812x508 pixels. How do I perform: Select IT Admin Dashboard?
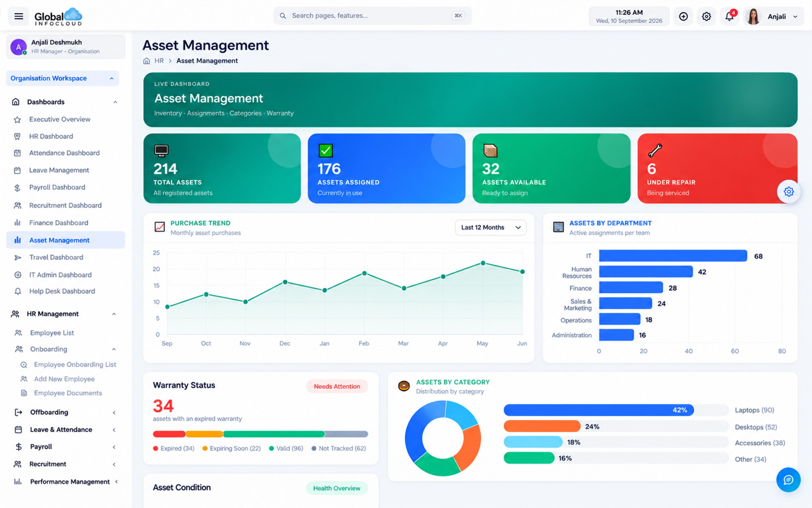(60, 275)
